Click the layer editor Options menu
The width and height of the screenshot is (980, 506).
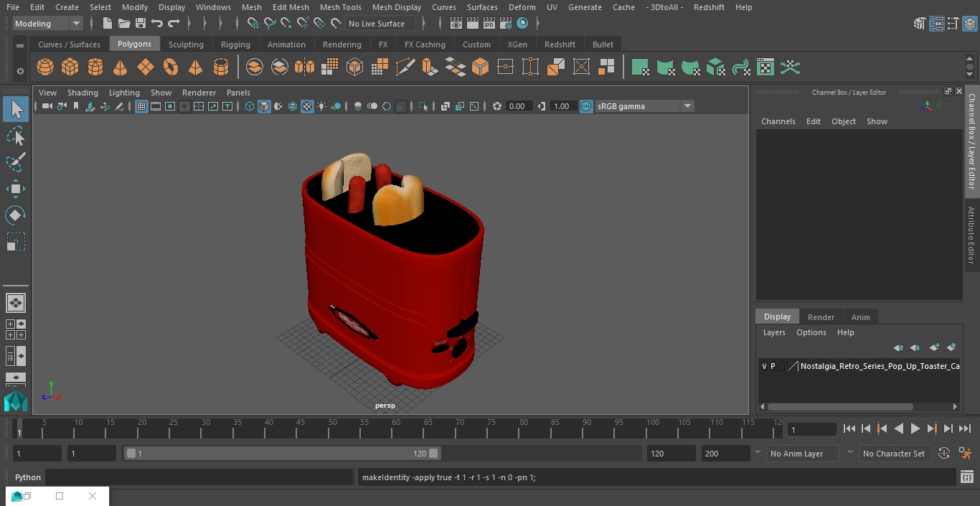click(x=811, y=332)
